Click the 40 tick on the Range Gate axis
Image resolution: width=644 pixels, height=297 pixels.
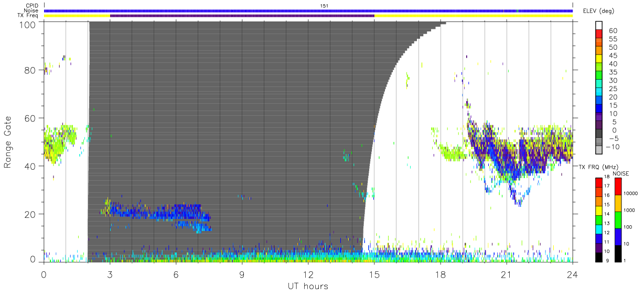tap(30, 166)
